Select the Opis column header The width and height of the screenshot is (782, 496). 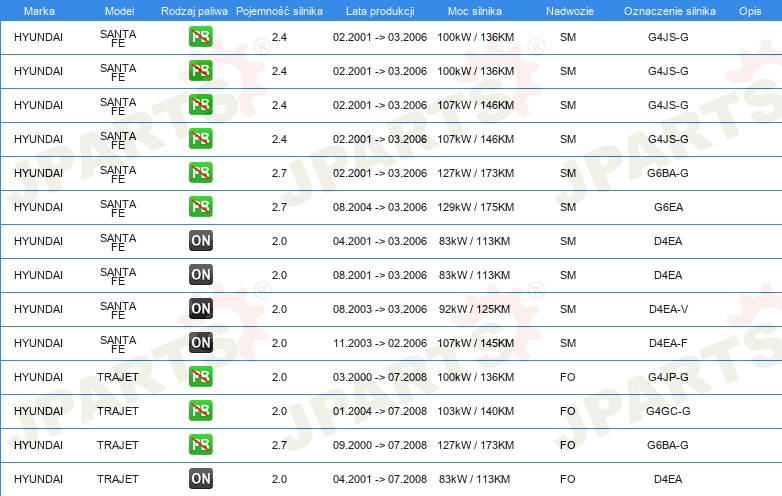[749, 10]
